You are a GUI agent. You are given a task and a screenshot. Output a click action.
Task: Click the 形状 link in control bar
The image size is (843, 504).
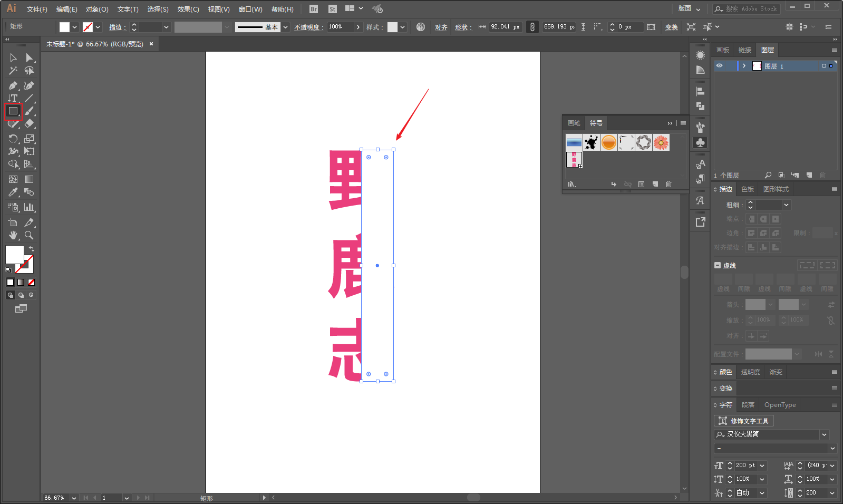pyautogui.click(x=462, y=27)
